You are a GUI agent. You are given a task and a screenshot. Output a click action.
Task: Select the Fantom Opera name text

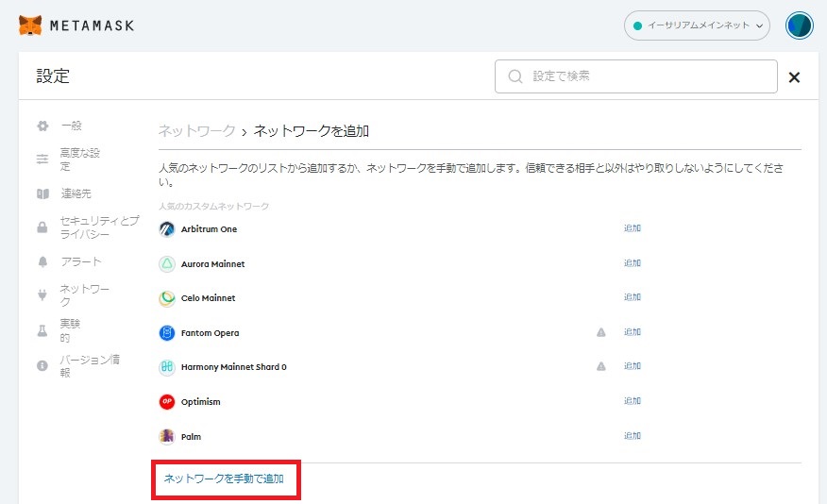pos(210,333)
